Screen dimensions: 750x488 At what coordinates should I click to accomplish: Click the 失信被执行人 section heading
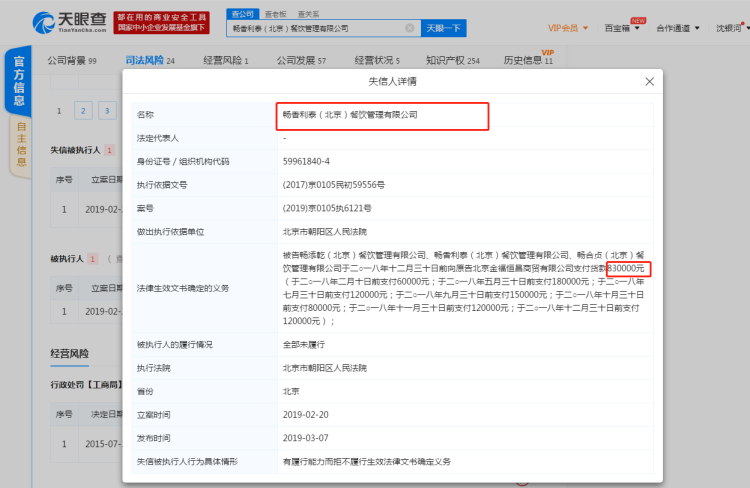tap(76, 150)
